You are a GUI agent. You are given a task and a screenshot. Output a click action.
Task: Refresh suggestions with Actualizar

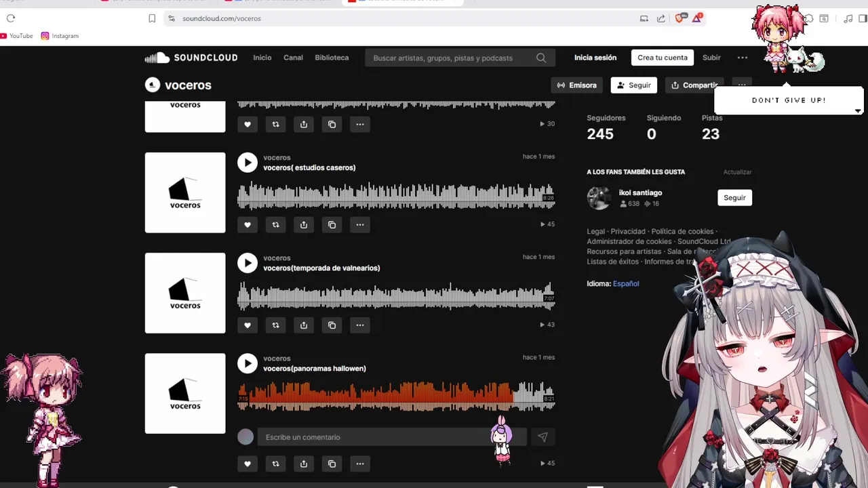[x=737, y=172]
